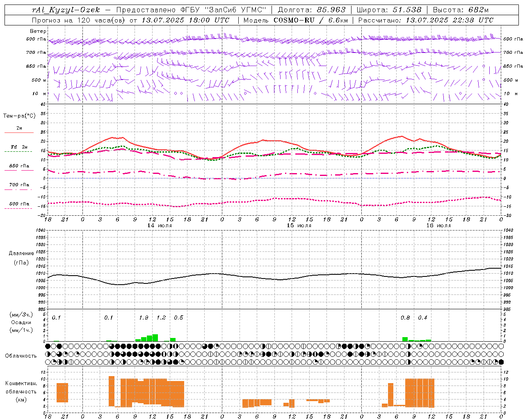The height and width of the screenshot is (420, 525).
Task: Click the temperature legend's '700 гПа' dash-dot label
Action: tap(19, 185)
